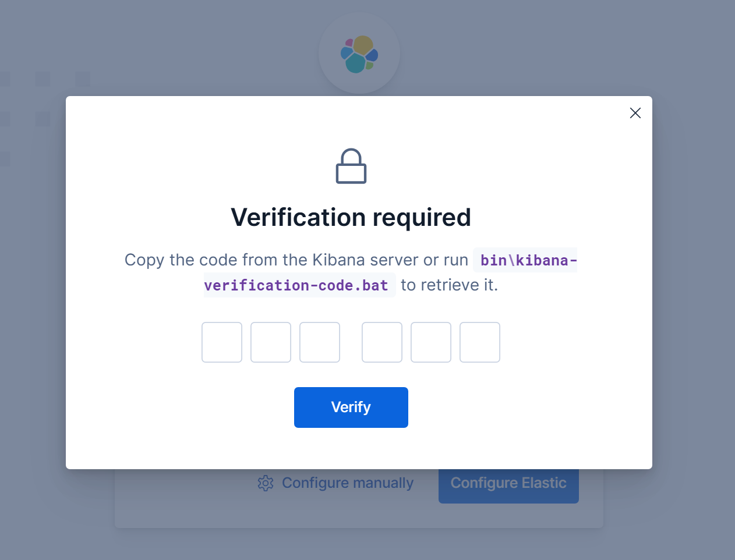Focus the third verification code digit box
The height and width of the screenshot is (560, 735).
320,342
